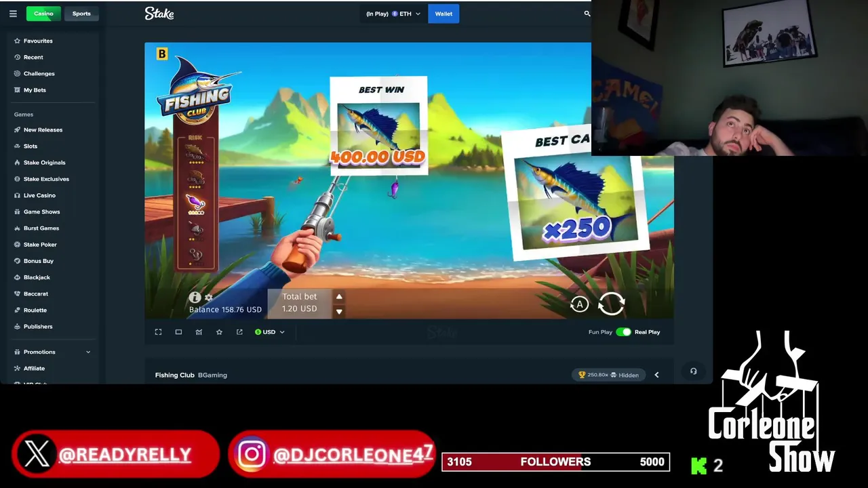
Task: Click the headset support icon
Action: [693, 371]
